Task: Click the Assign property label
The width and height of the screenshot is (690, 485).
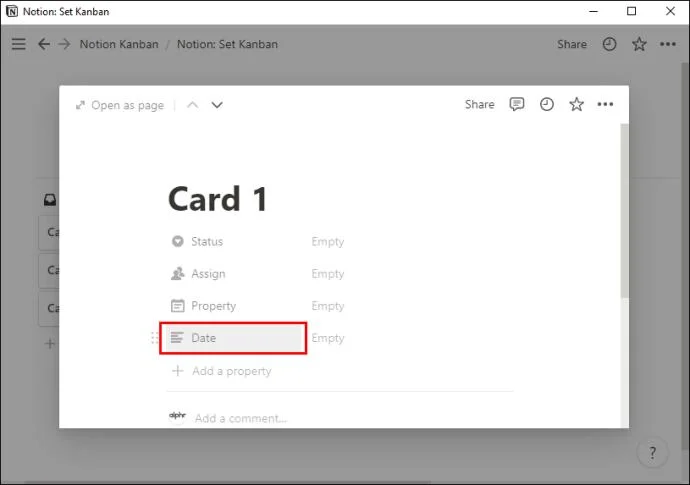Action: pos(208,274)
